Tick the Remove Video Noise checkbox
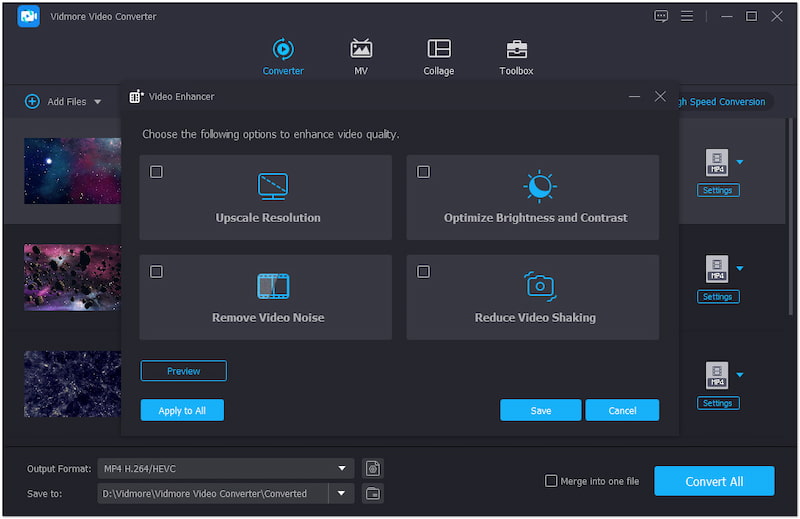The width and height of the screenshot is (800, 519). click(x=157, y=272)
